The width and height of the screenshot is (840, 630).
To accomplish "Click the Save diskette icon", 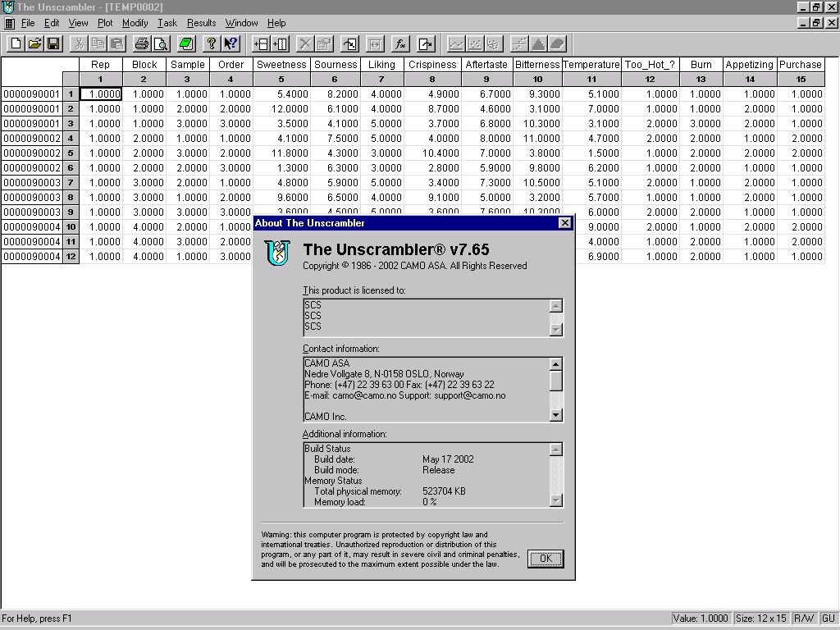I will click(53, 43).
